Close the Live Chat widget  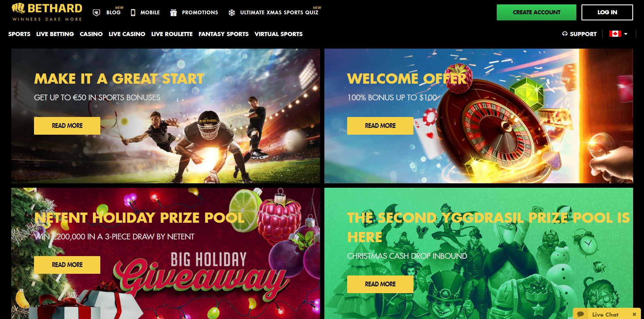(x=634, y=314)
